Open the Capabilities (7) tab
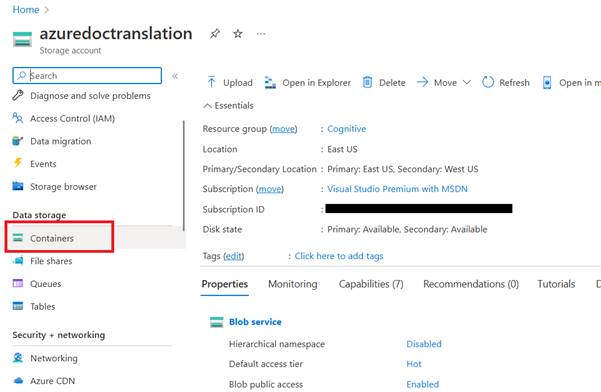Viewport: 601px width, 392px height. (371, 284)
